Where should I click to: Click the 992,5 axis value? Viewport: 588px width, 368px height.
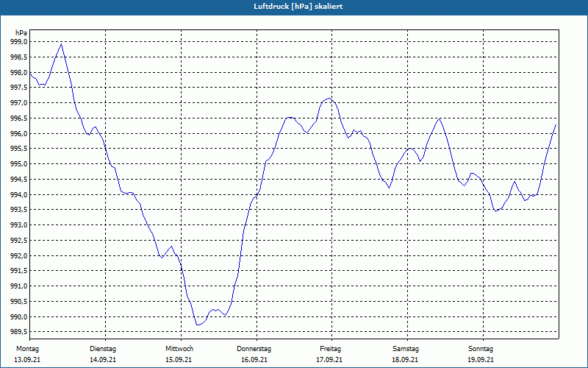tap(19, 241)
